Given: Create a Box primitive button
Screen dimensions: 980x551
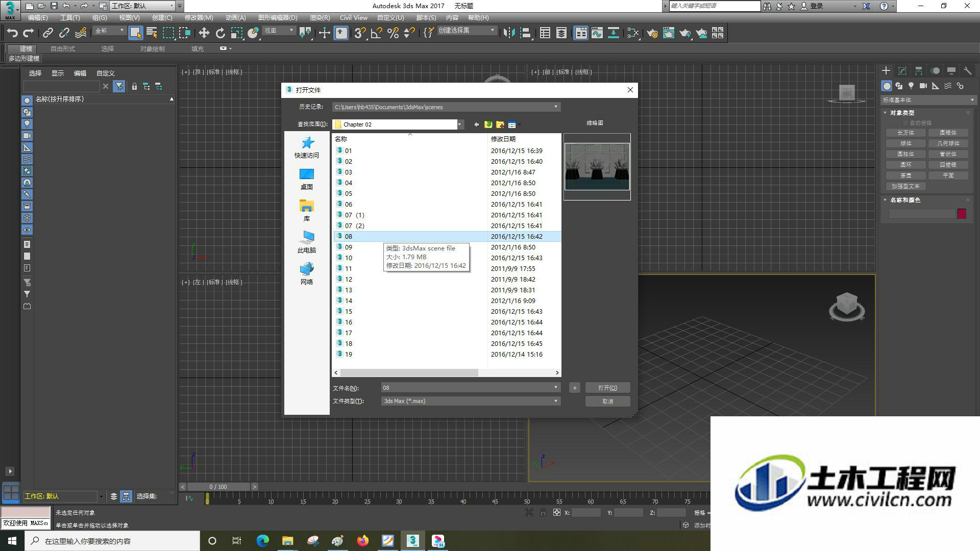Looking at the screenshot, I should point(906,133).
